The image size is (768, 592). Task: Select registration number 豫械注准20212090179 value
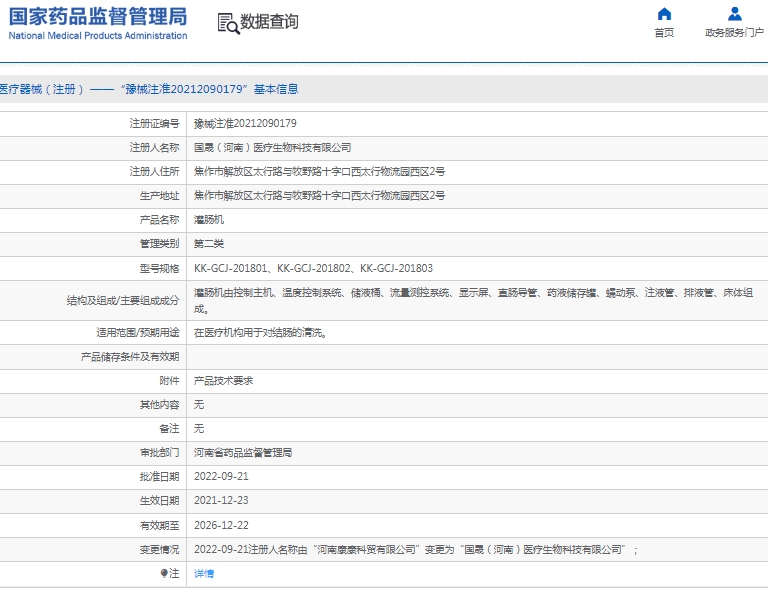(x=245, y=123)
